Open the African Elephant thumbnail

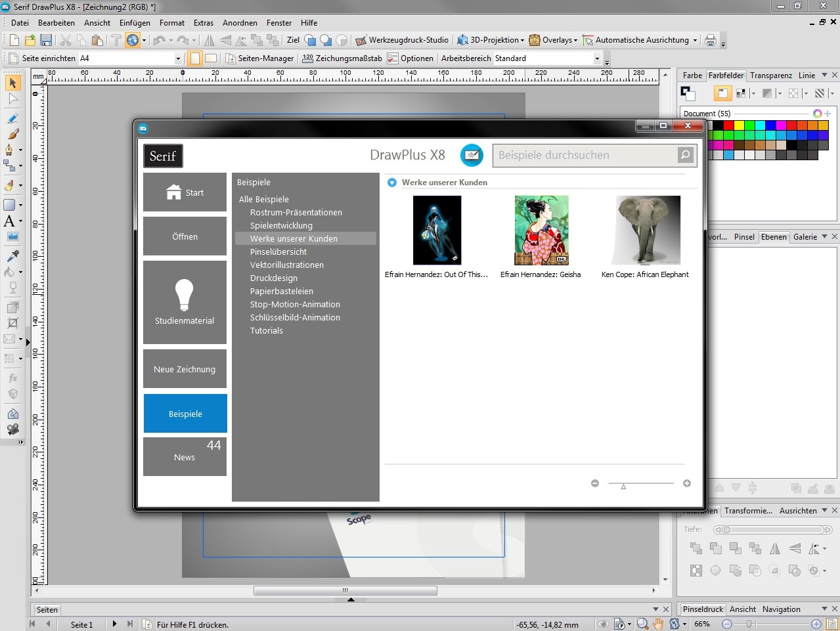[646, 230]
